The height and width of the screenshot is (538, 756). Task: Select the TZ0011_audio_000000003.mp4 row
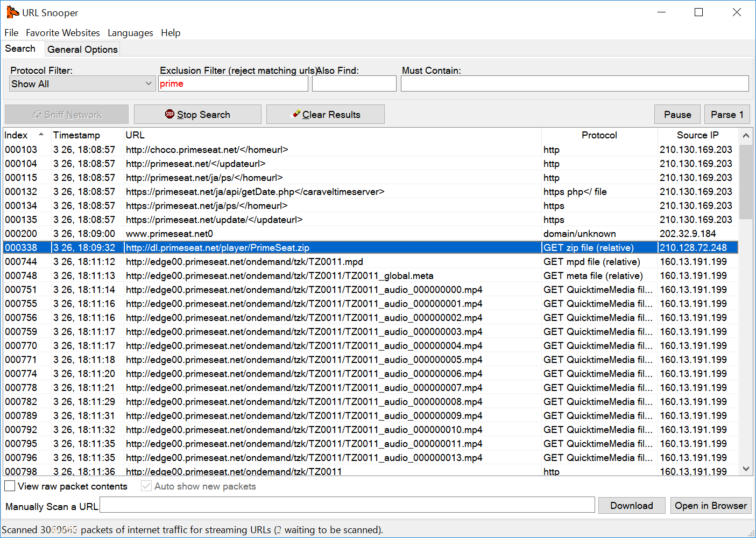[371, 332]
